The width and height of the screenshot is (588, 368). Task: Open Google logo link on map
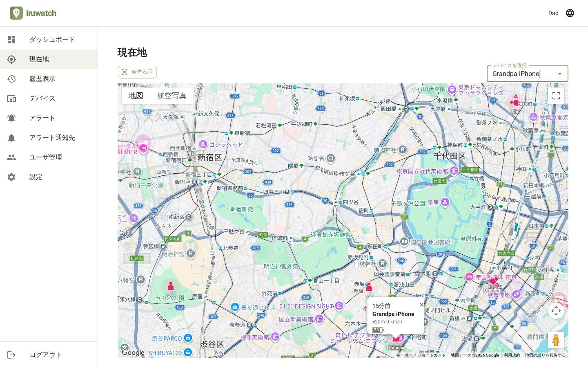tap(133, 352)
